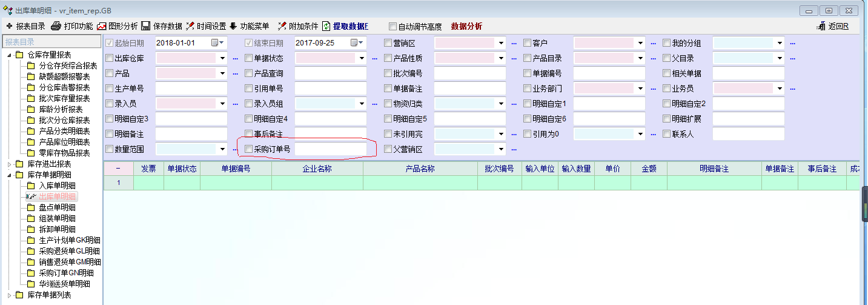
Task: Click the 产品查询 input field
Action: (330, 73)
